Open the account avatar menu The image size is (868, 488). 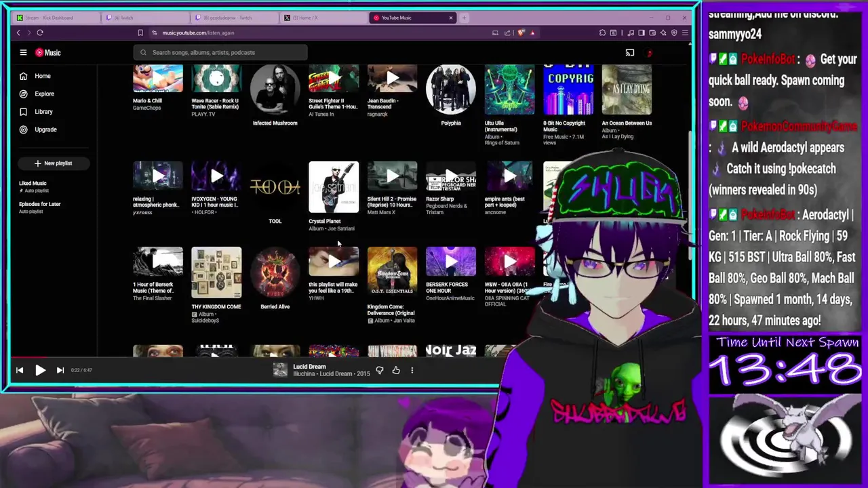(649, 52)
